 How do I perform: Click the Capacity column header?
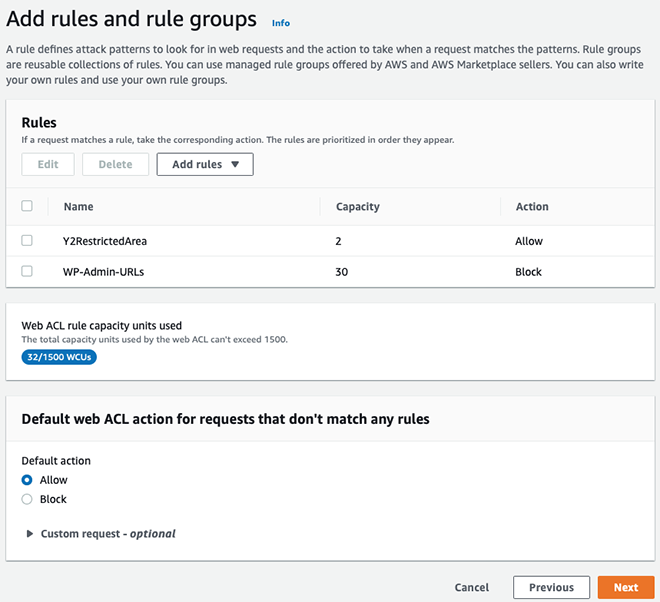(x=358, y=207)
